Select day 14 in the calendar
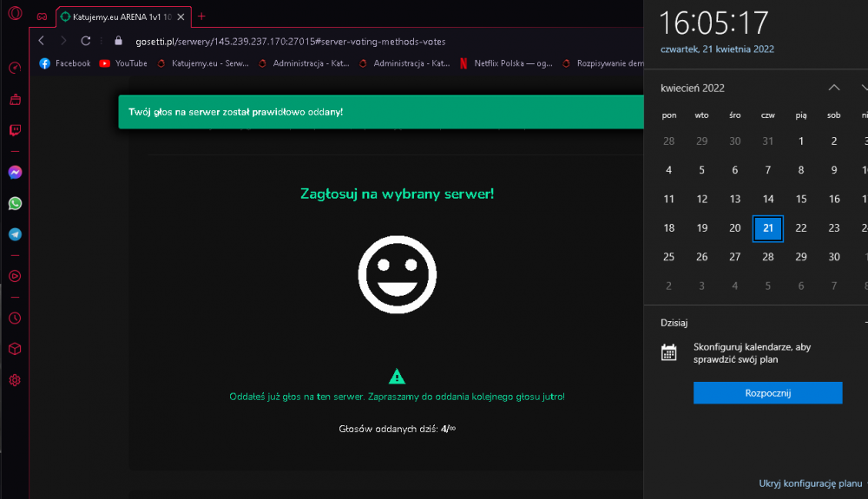 click(768, 199)
